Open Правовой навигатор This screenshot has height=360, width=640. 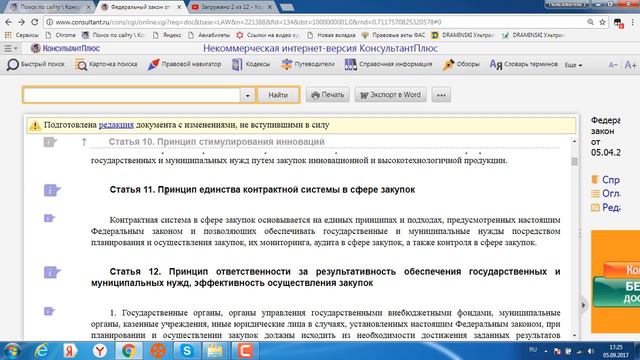point(184,64)
